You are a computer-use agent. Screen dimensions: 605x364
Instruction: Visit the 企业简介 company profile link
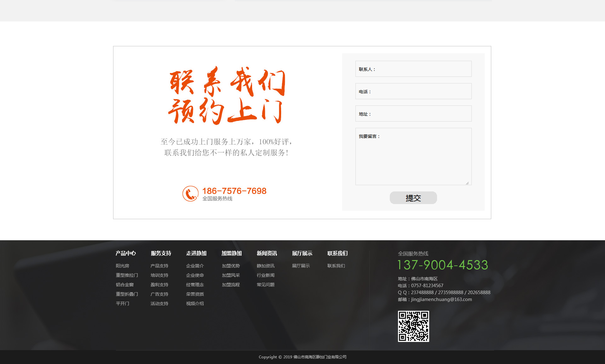[195, 266]
